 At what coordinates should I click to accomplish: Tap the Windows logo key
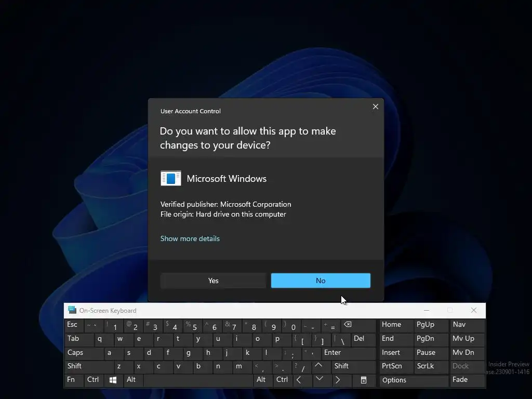113,380
